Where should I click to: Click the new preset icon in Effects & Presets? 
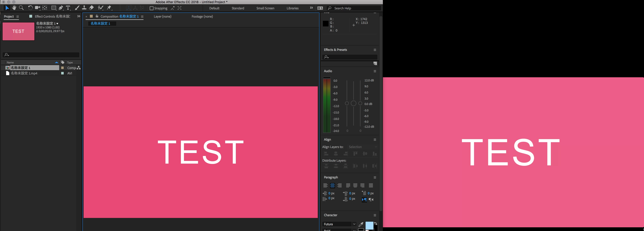click(x=375, y=63)
